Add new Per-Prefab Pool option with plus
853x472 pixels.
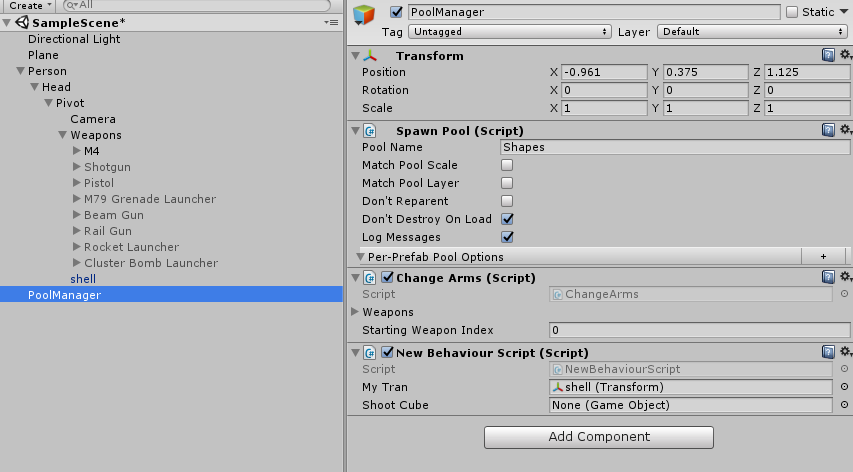[823, 256]
